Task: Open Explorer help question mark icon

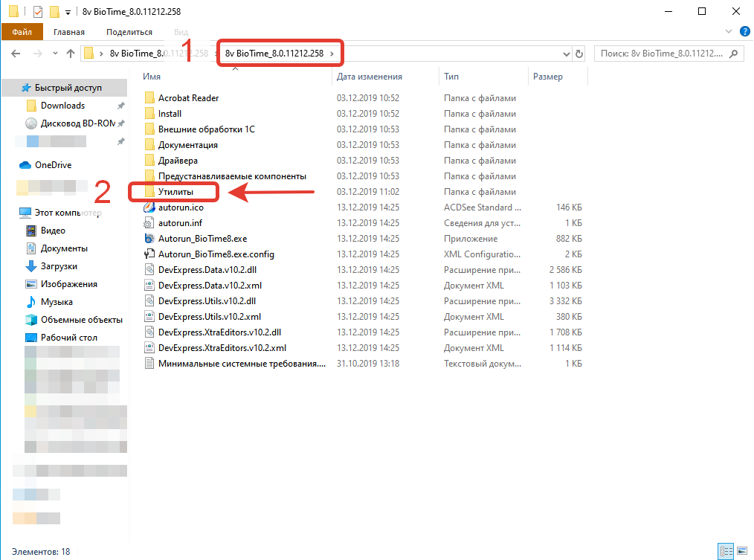Action: tap(745, 32)
